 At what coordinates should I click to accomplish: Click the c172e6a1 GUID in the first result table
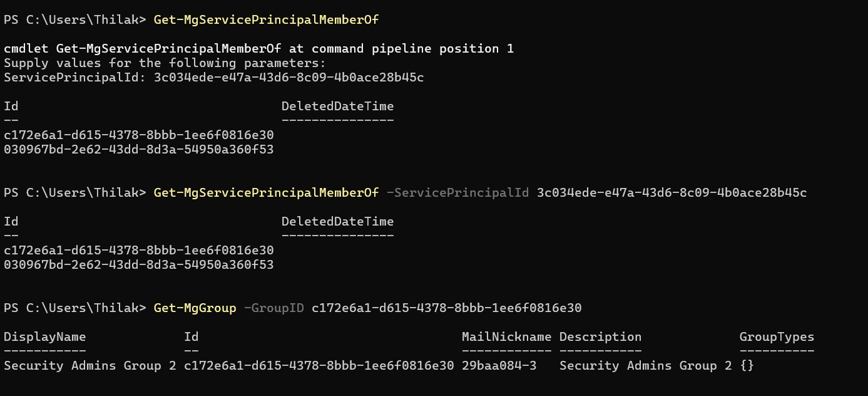tap(138, 135)
